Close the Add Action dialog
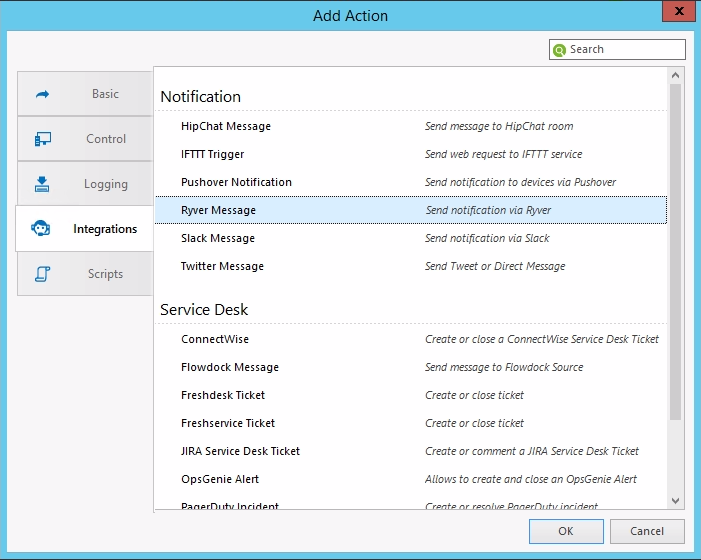701x560 pixels. pos(679,11)
